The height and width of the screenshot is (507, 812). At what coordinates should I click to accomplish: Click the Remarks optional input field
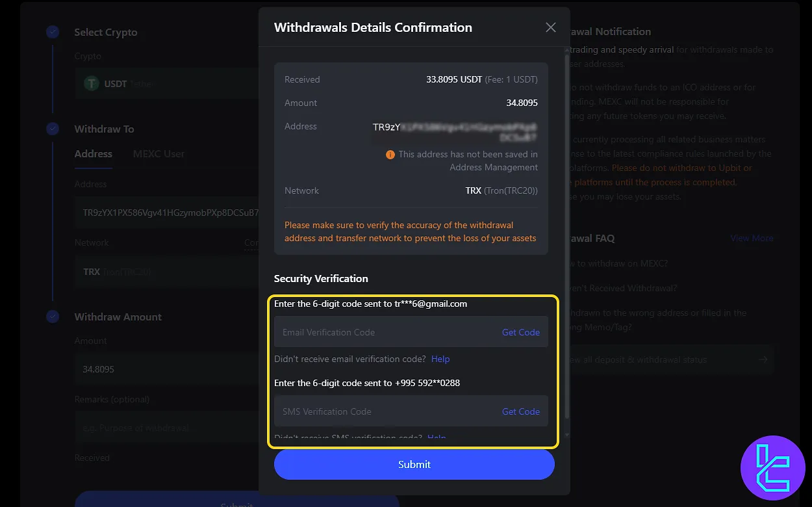coord(167,428)
